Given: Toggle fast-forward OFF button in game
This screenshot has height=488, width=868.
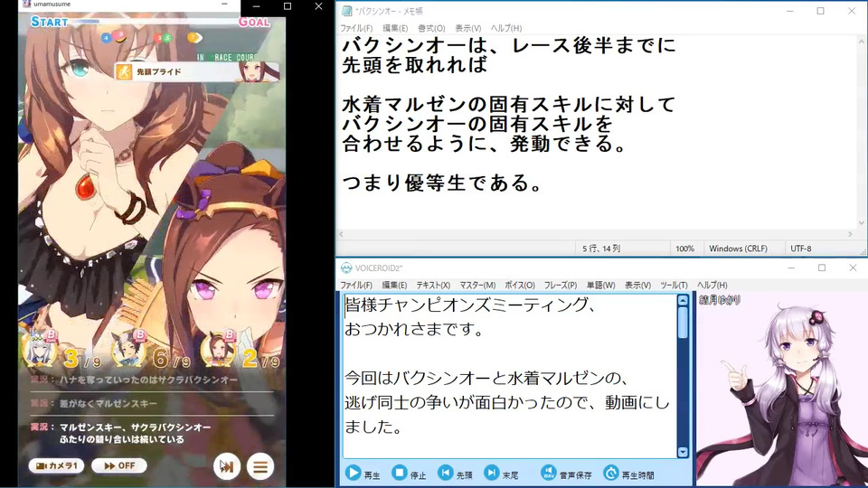Looking at the screenshot, I should [x=119, y=466].
